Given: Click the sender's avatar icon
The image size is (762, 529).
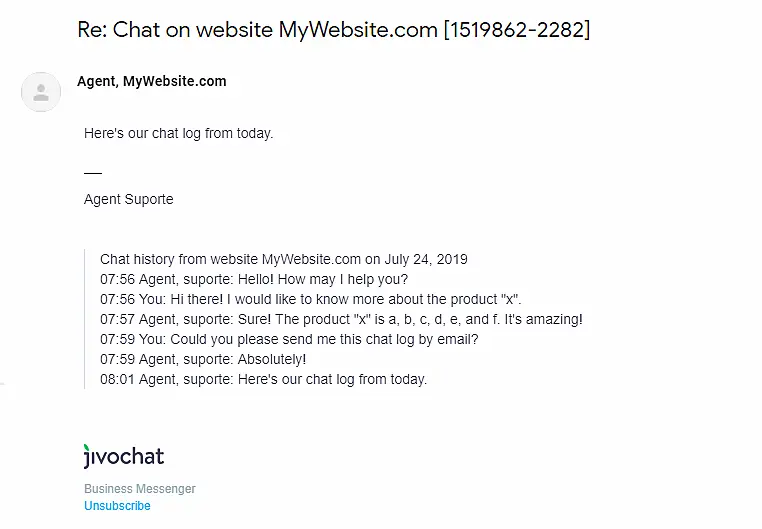Looking at the screenshot, I should pyautogui.click(x=41, y=92).
